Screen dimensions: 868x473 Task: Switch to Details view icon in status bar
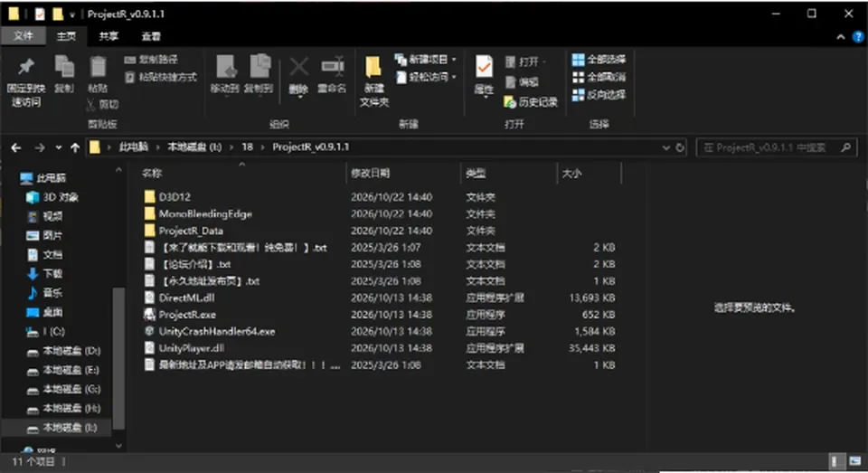(x=836, y=461)
